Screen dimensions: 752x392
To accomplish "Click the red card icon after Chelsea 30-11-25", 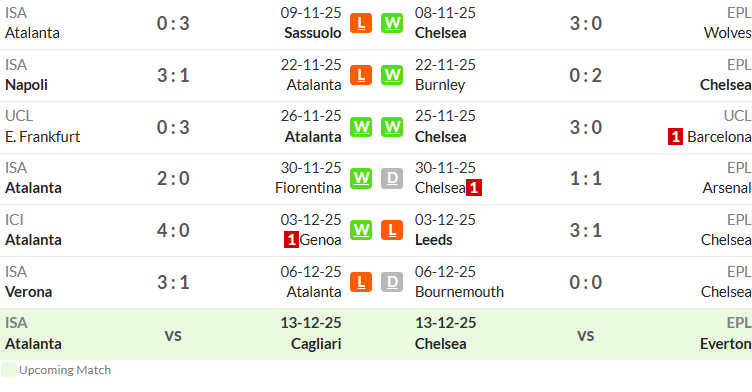I will [474, 188].
